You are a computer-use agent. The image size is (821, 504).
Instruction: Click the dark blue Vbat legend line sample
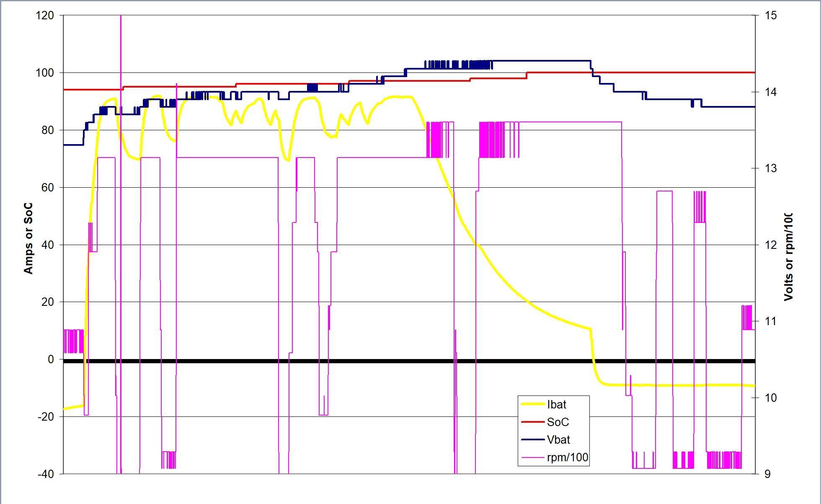[532, 439]
